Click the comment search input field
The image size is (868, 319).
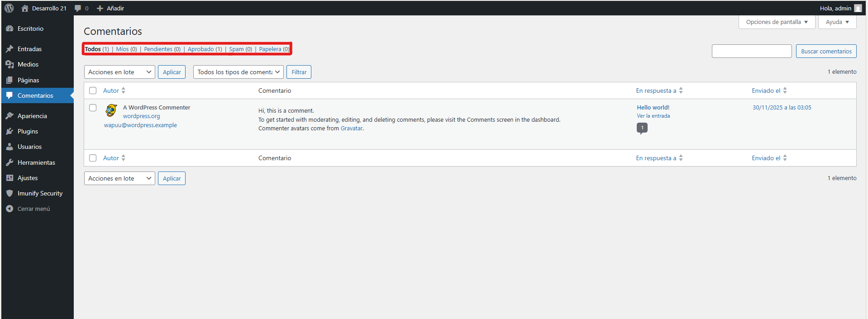pyautogui.click(x=751, y=51)
